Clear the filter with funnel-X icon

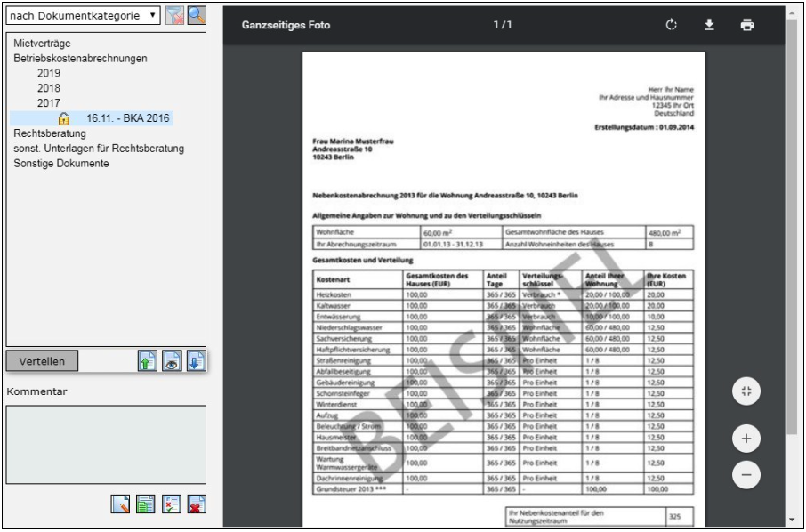coord(174,15)
